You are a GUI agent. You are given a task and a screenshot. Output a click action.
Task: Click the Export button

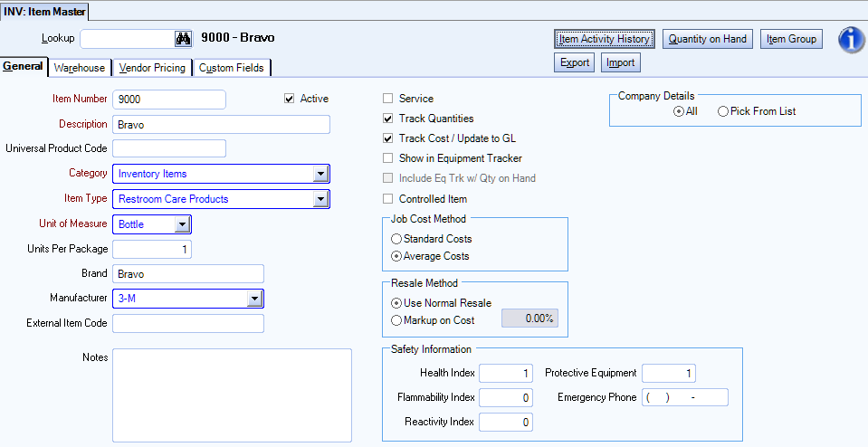coord(575,62)
